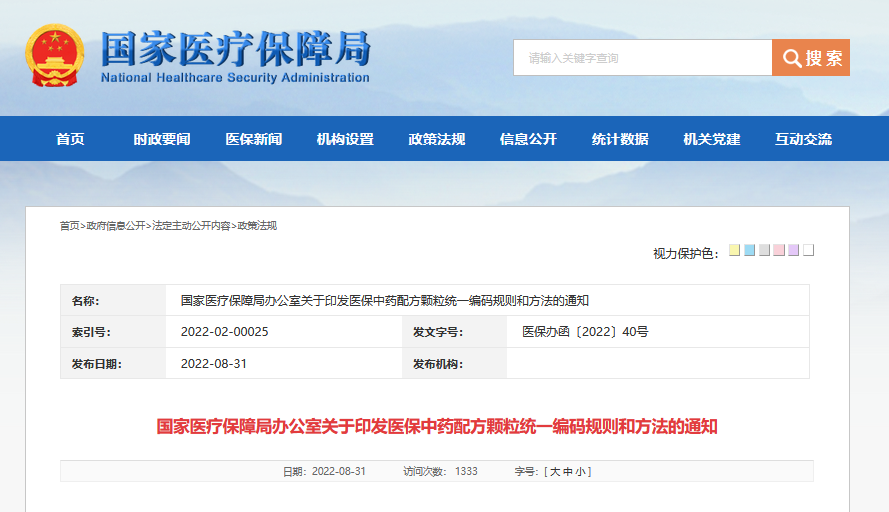Viewport: 889px width, 512px height.
Task: Click the 名称 row document title text
Action: pos(384,301)
